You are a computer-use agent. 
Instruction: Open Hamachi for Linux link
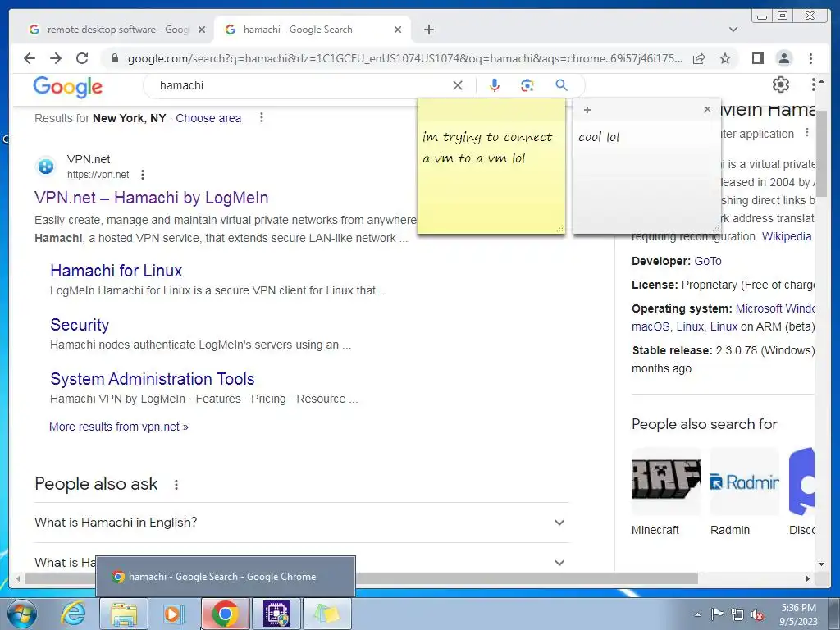tap(116, 271)
